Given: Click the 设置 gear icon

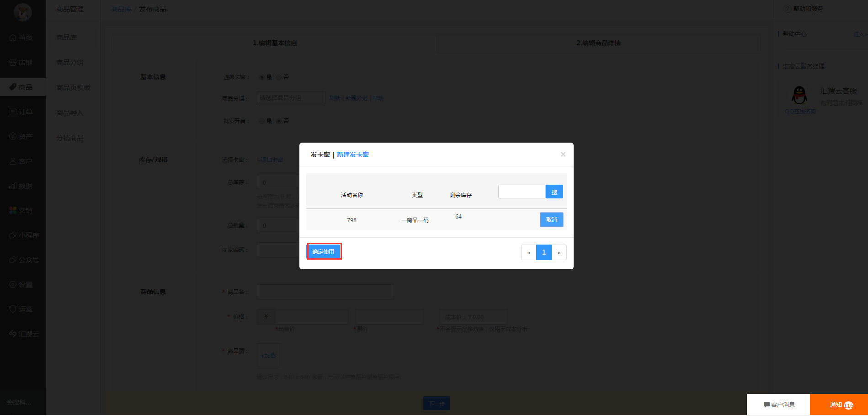Looking at the screenshot, I should (x=13, y=284).
